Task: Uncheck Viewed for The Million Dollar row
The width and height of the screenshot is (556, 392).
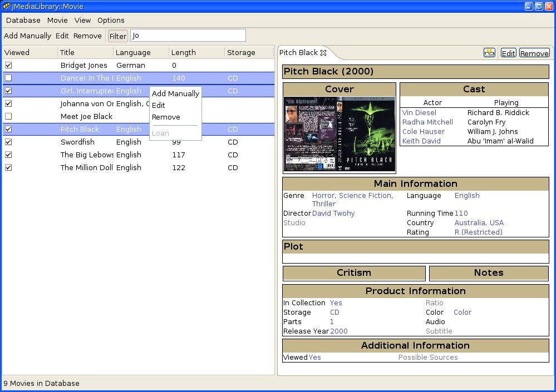Action: click(8, 168)
